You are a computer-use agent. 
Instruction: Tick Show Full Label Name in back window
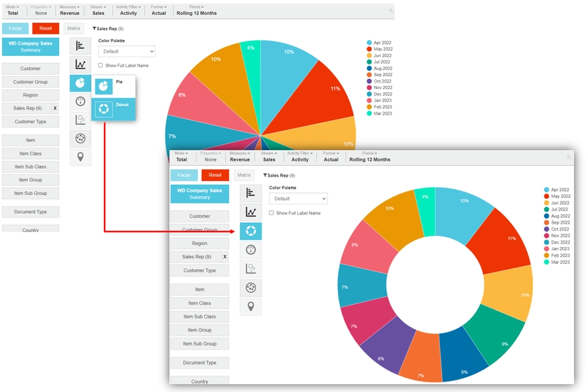pyautogui.click(x=100, y=66)
